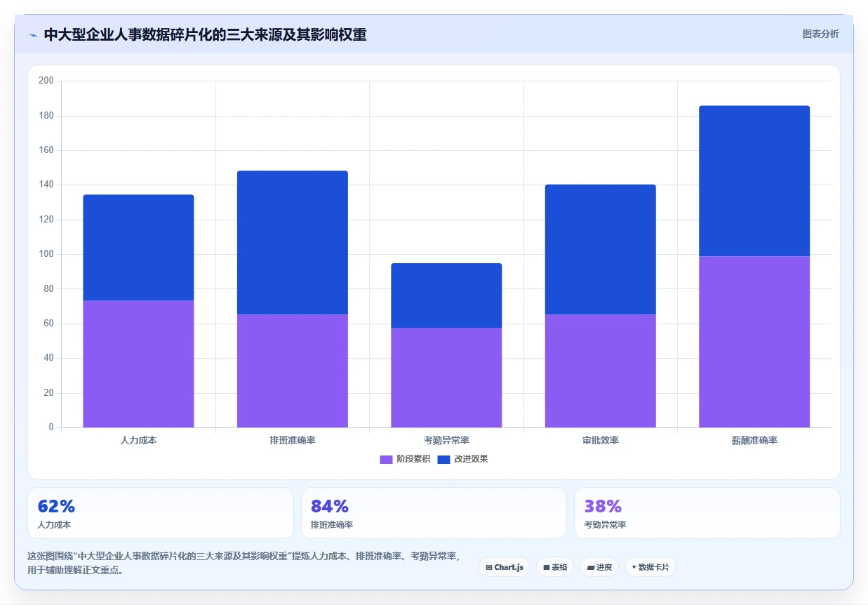Click the icon inside the 表格 chip
Screen dimensions: 868x605
coord(546,567)
